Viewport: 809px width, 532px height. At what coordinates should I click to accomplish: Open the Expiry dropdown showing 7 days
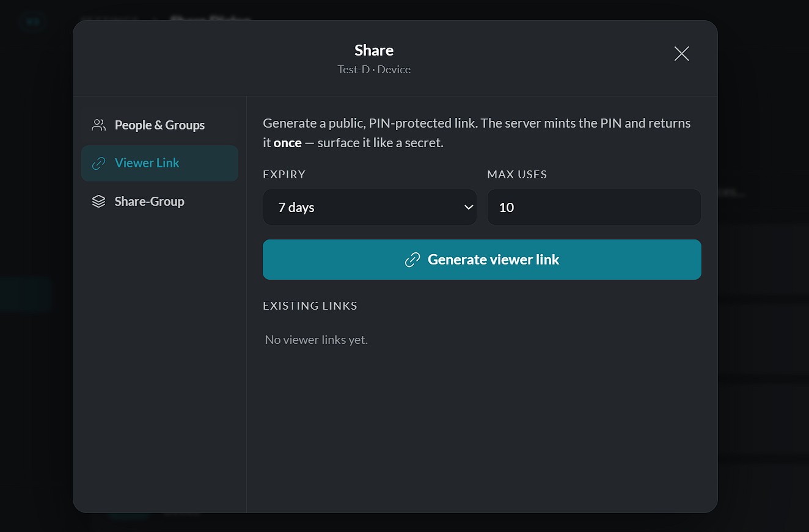point(370,207)
